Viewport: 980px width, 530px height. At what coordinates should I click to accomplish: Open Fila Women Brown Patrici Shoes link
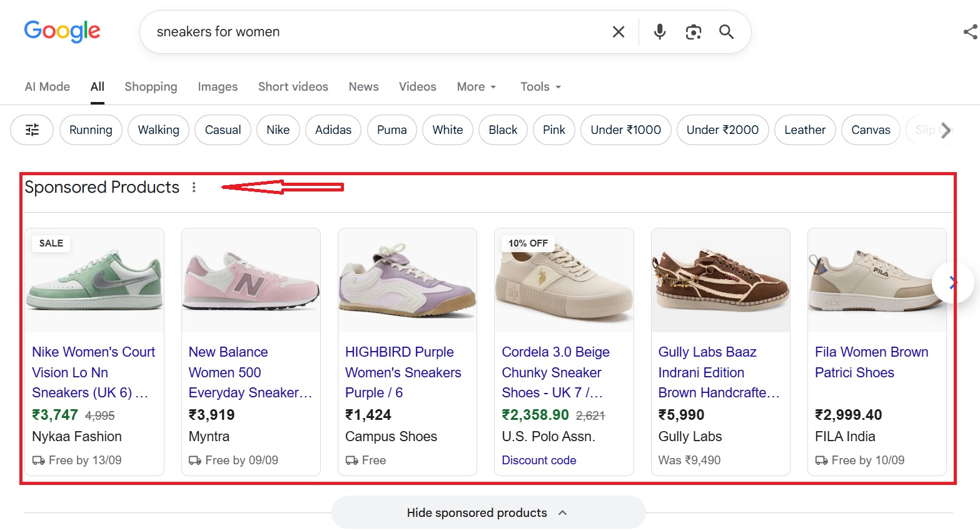872,362
